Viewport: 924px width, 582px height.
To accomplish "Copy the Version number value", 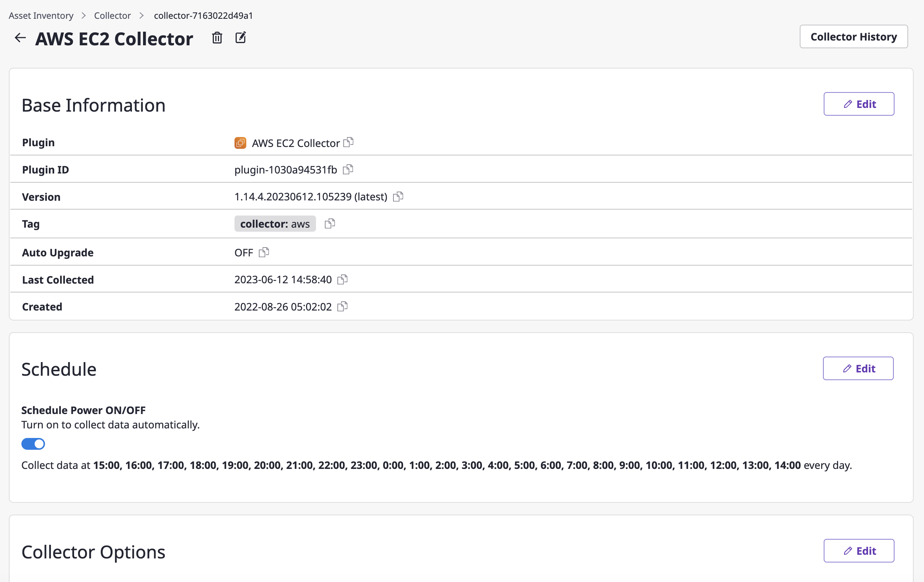I will [398, 196].
